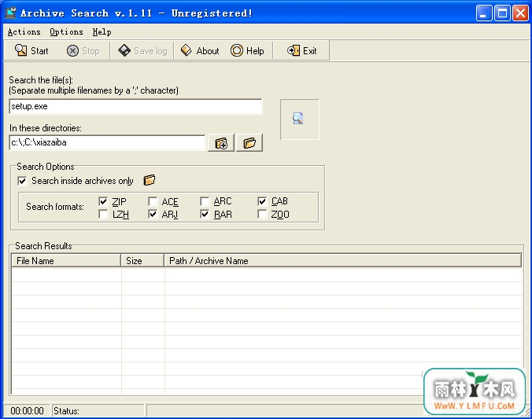The height and width of the screenshot is (419, 532).
Task: Close the Archive Search window
Action: click(x=520, y=13)
